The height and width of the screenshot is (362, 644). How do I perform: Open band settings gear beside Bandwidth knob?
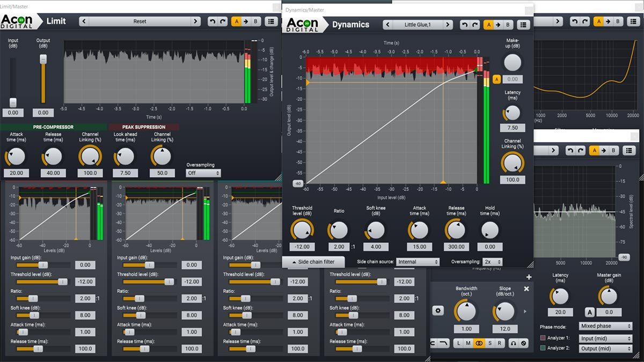click(438, 311)
